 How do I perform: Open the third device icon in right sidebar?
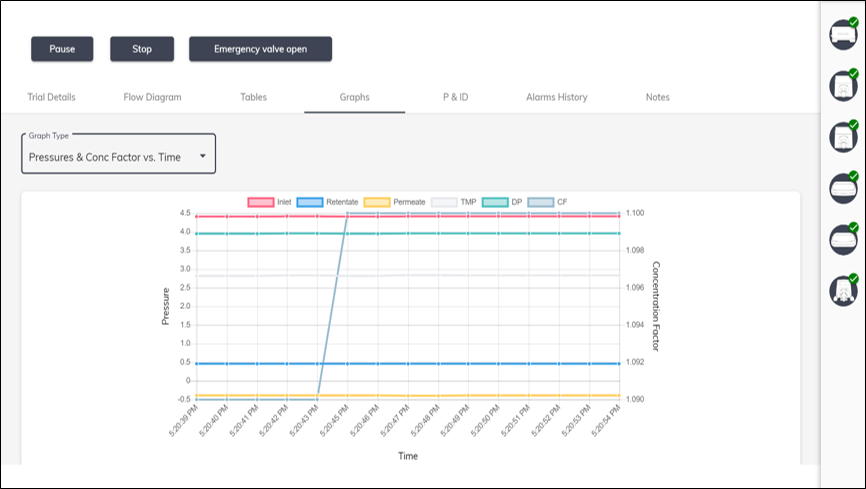pos(843,137)
